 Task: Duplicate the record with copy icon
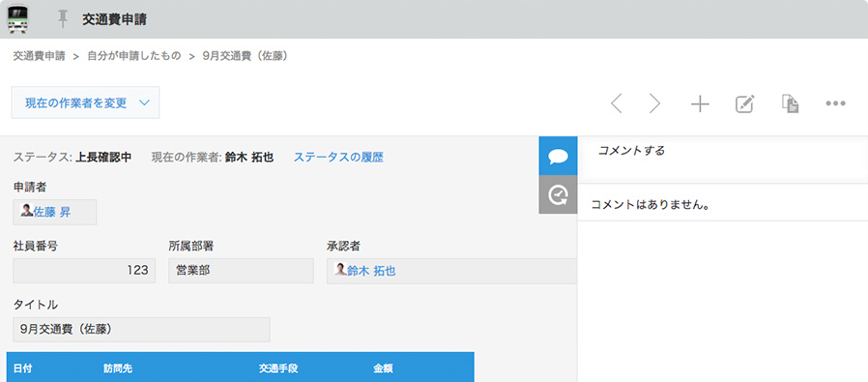click(790, 103)
